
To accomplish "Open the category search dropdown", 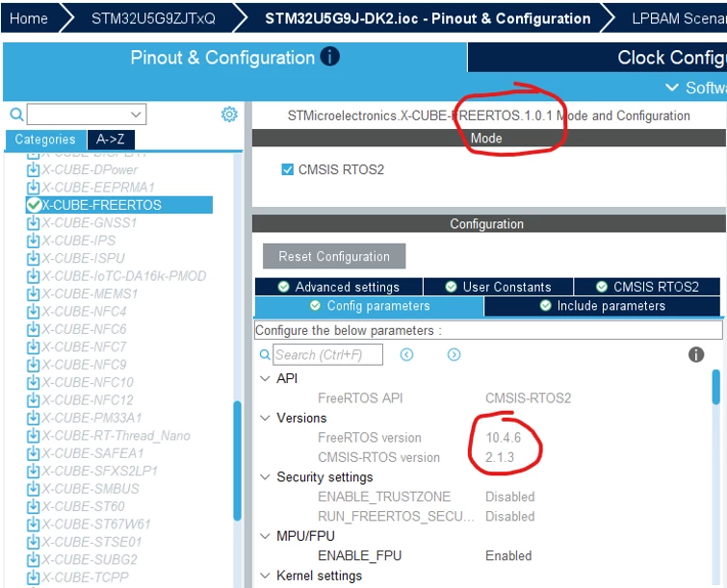I will tap(136, 115).
